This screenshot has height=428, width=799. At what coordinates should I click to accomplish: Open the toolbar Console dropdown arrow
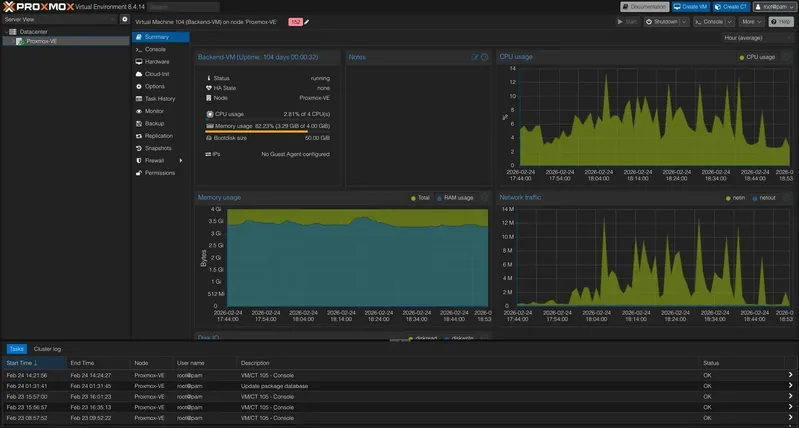730,22
